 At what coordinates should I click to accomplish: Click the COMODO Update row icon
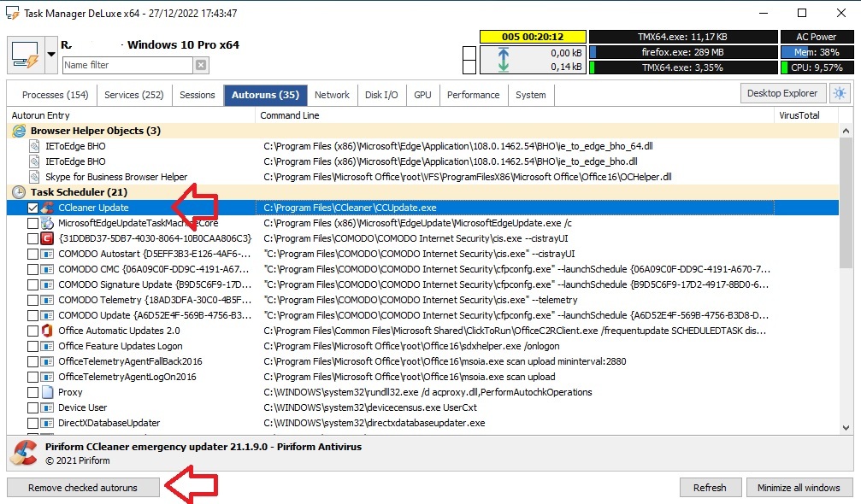pyautogui.click(x=47, y=315)
